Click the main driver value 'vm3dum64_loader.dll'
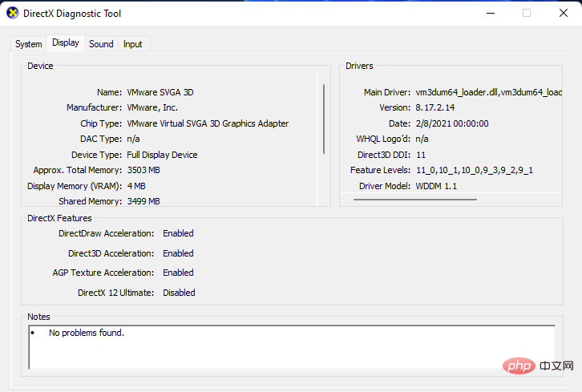 [x=457, y=92]
